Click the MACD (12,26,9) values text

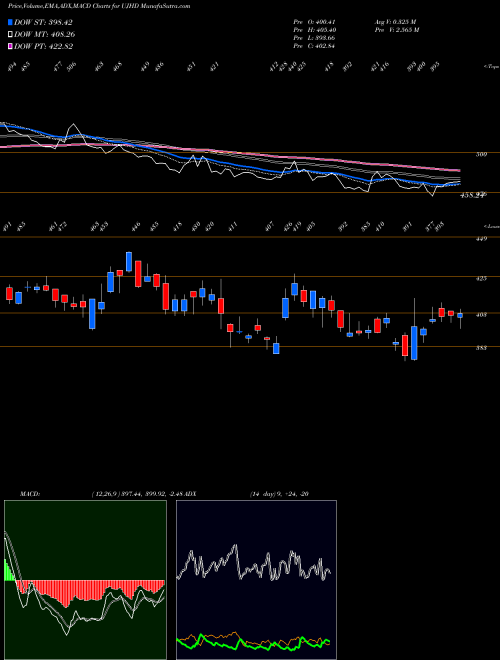(139, 493)
